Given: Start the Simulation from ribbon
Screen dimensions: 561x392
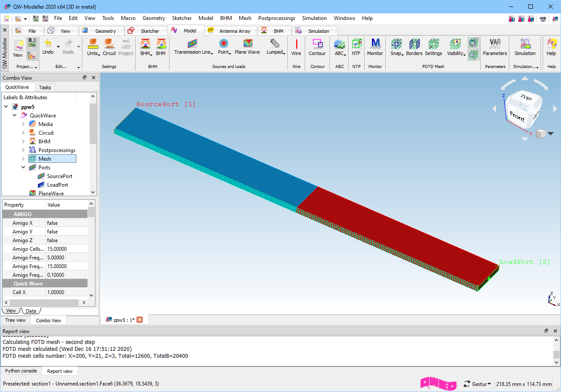Looking at the screenshot, I should tap(525, 48).
